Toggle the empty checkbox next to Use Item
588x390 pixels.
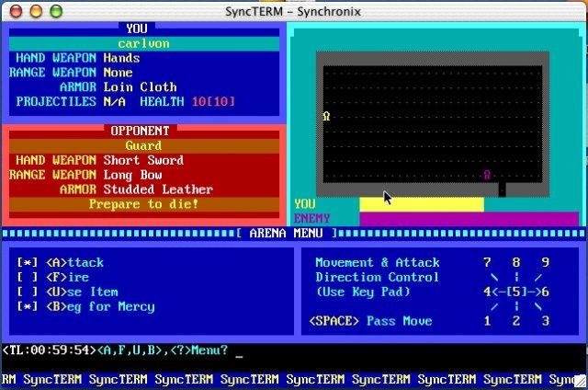[x=28, y=292]
